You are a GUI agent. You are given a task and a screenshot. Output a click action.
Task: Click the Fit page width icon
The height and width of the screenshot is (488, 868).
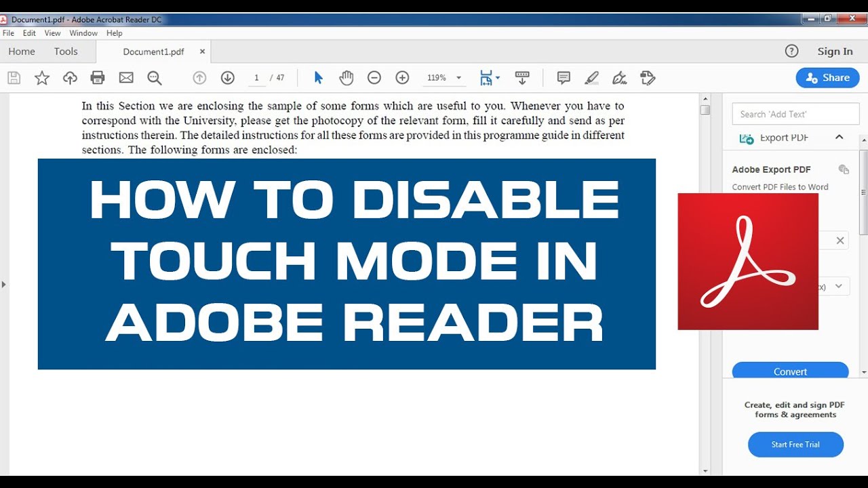coord(486,78)
